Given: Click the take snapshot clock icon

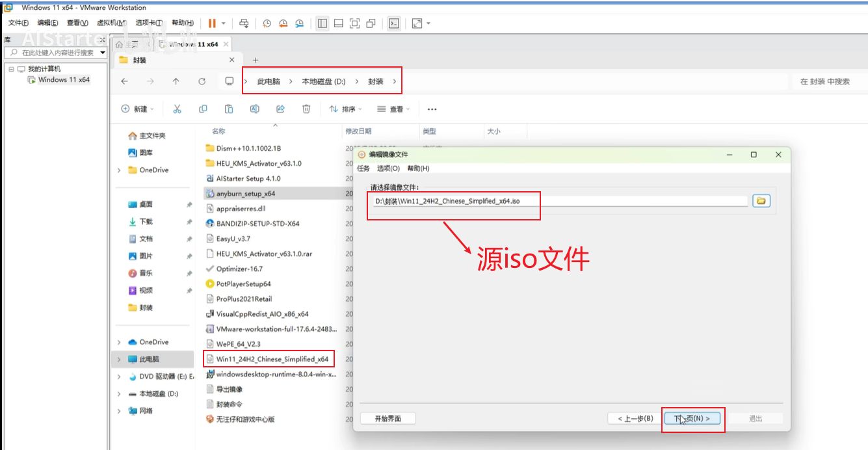Looking at the screenshot, I should pos(267,23).
